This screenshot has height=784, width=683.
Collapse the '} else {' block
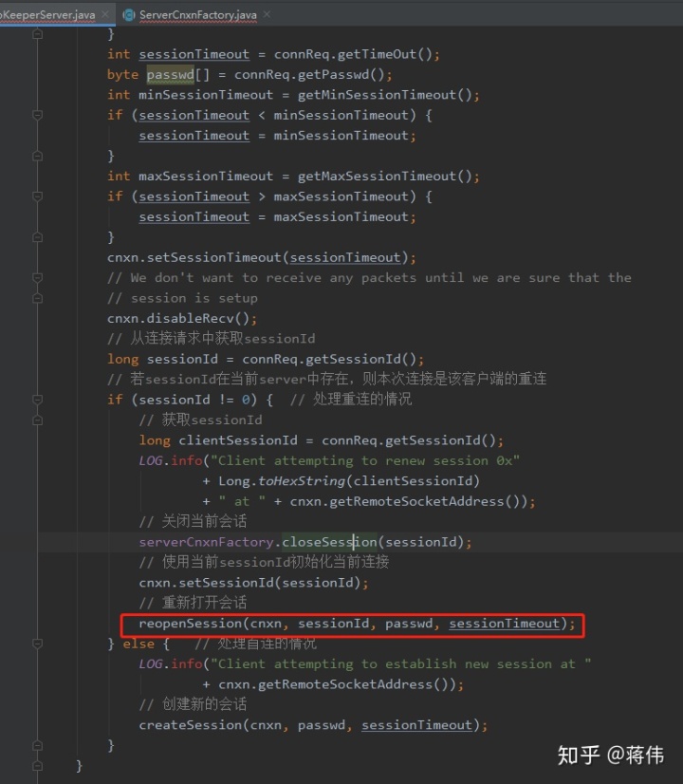[38, 644]
